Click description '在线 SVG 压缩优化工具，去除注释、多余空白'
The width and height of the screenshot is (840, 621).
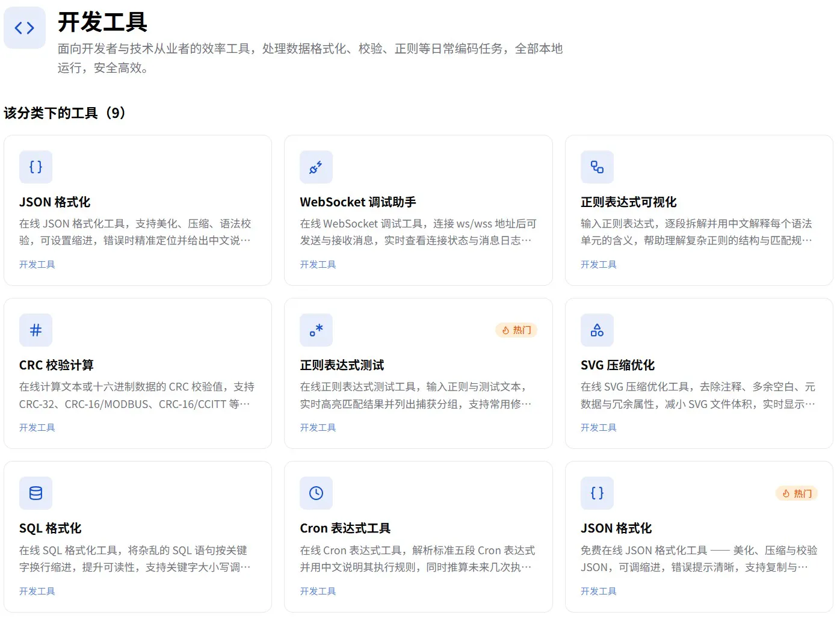pos(698,395)
